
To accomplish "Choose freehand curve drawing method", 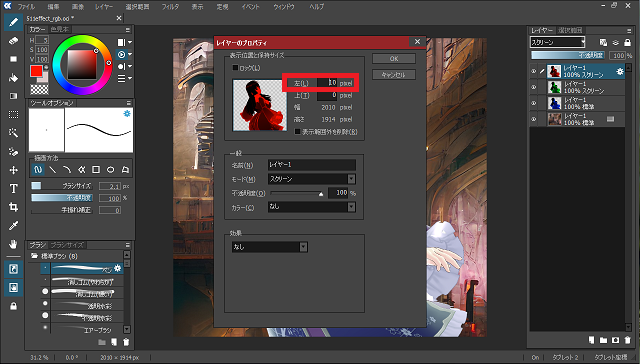I will 38,169.
